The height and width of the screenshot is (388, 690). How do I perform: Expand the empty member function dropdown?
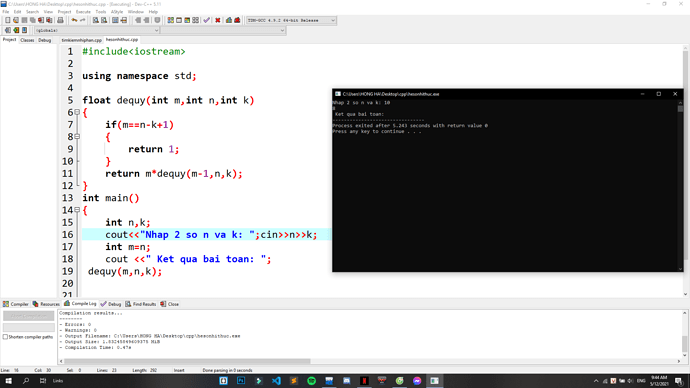[x=223, y=30]
